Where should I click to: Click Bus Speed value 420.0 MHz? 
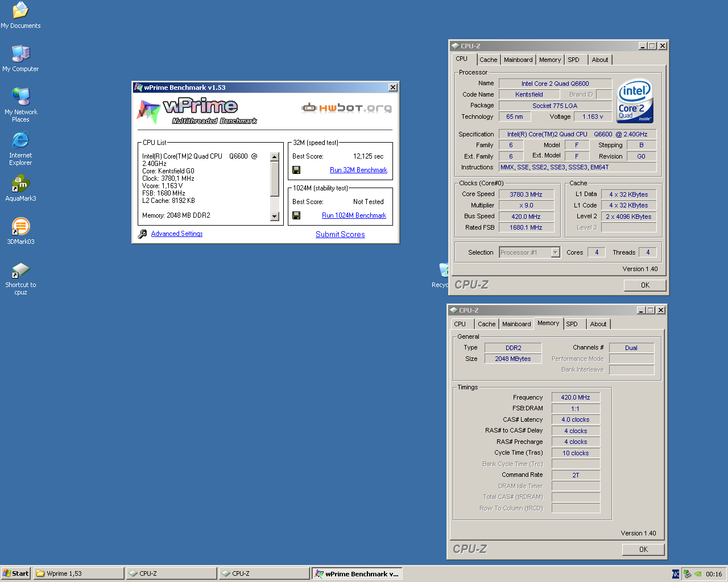coord(526,217)
